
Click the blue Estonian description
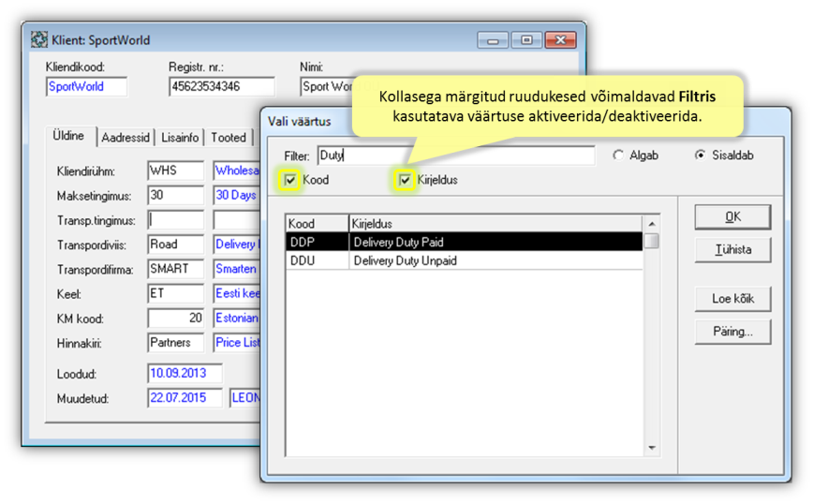click(236, 318)
